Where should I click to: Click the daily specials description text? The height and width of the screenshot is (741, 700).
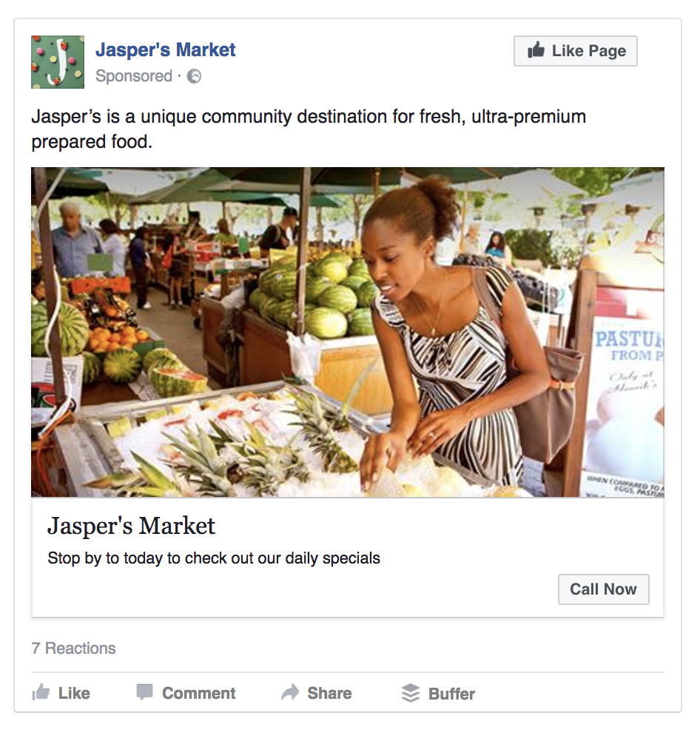[x=214, y=558]
